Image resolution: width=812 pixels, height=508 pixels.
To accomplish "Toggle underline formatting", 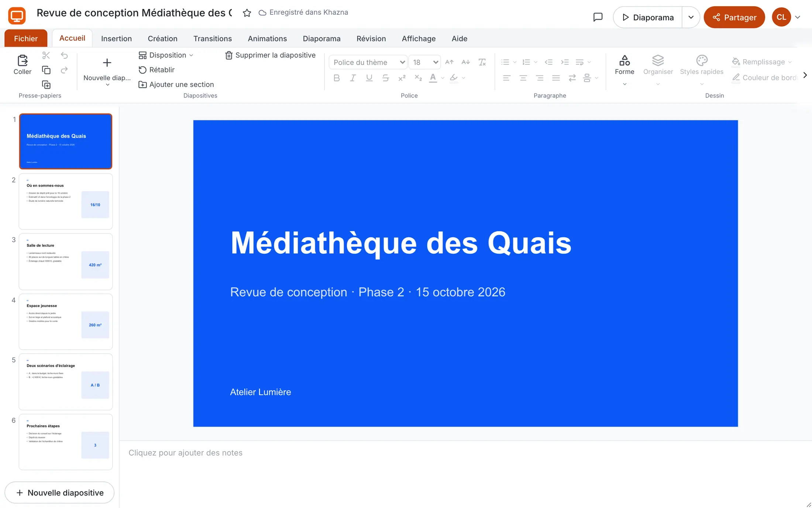I will tap(369, 78).
